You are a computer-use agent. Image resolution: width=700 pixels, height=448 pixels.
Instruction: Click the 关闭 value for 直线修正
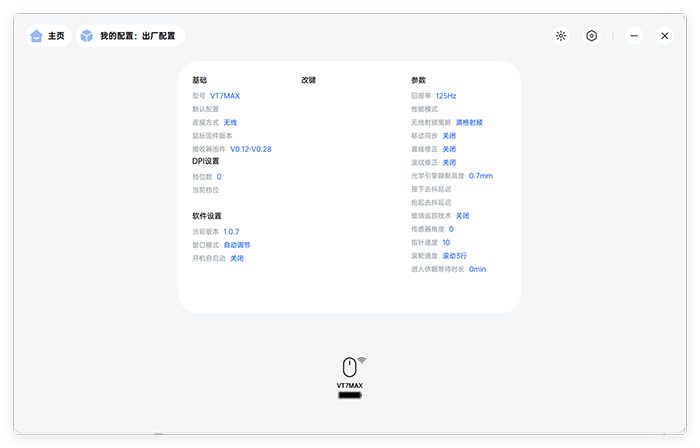point(449,149)
